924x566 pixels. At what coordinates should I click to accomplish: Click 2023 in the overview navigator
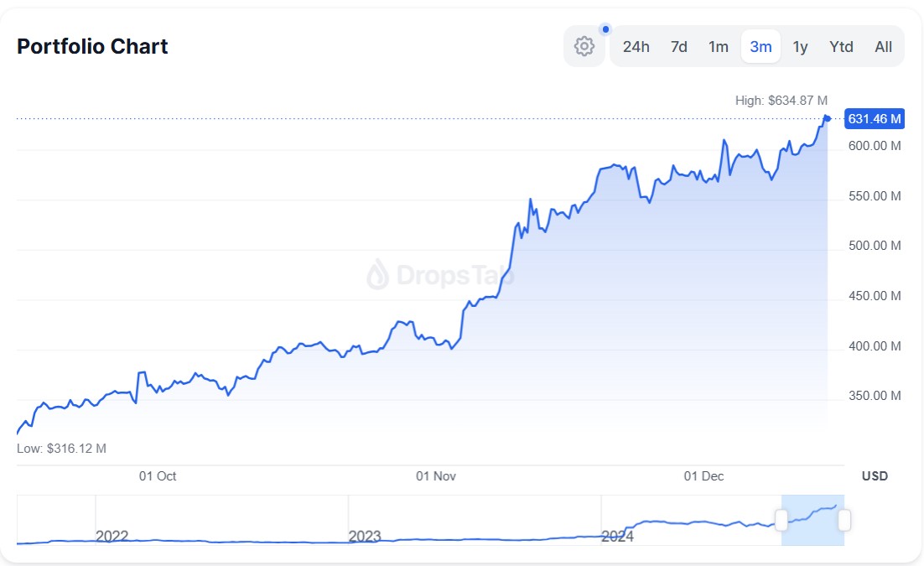[365, 537]
